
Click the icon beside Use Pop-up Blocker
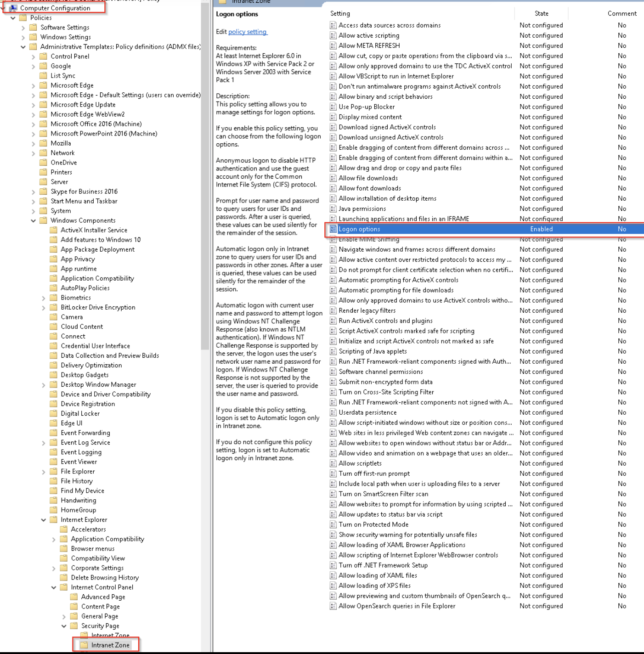(333, 107)
